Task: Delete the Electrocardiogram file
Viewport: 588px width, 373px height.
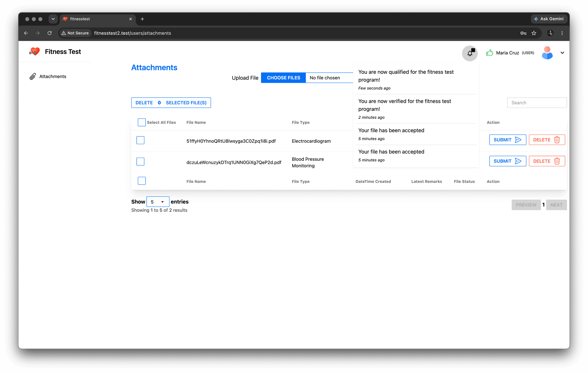Action: (x=547, y=140)
